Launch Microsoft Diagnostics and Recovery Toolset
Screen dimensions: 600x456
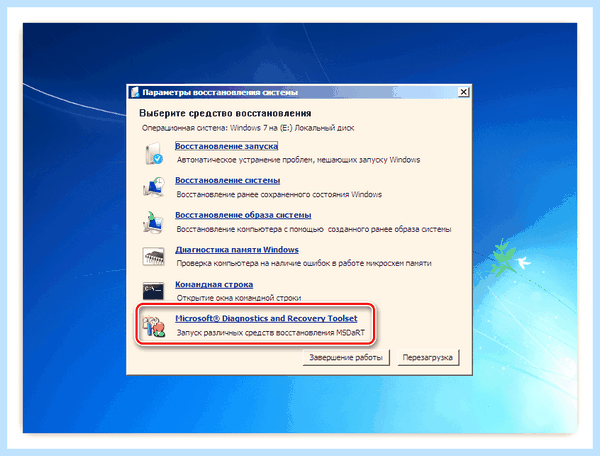[x=266, y=318]
